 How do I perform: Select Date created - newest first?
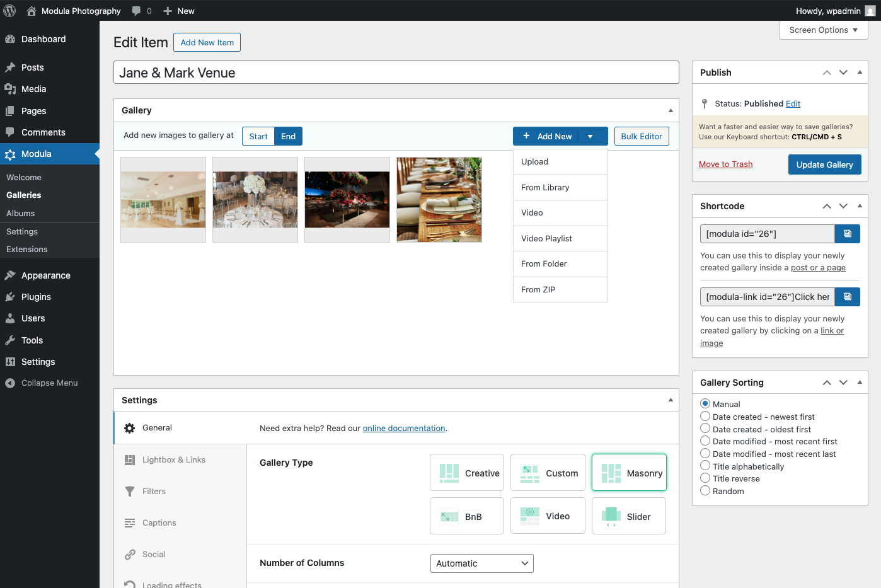(705, 417)
